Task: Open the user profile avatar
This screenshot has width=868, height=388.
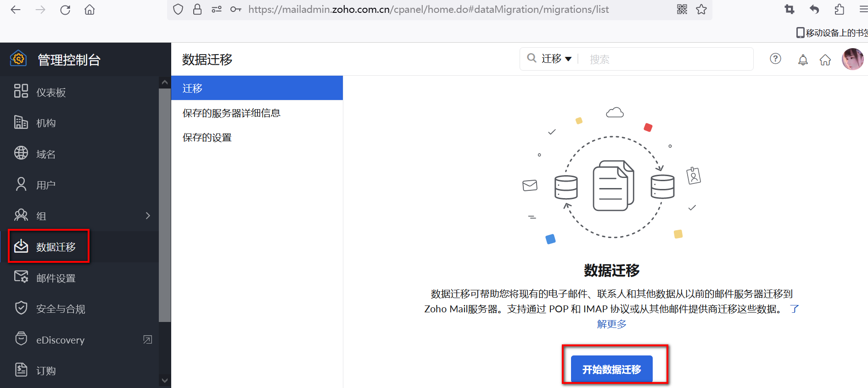Action: pos(853,59)
